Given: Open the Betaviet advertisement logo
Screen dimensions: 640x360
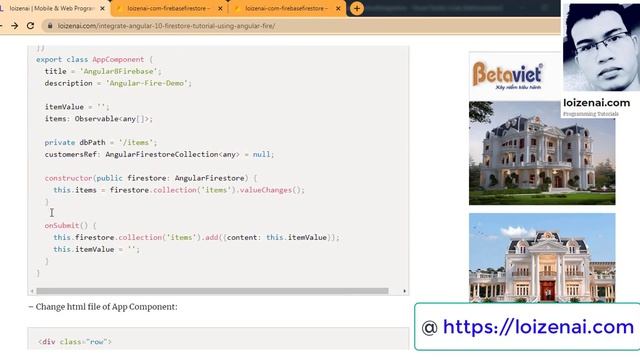Looking at the screenshot, I should tap(508, 76).
